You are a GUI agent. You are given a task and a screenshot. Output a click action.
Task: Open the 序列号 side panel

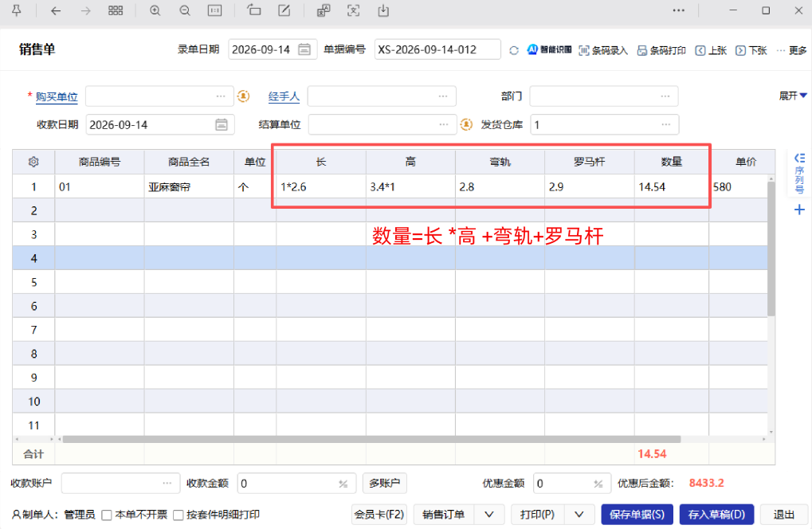pos(799,174)
